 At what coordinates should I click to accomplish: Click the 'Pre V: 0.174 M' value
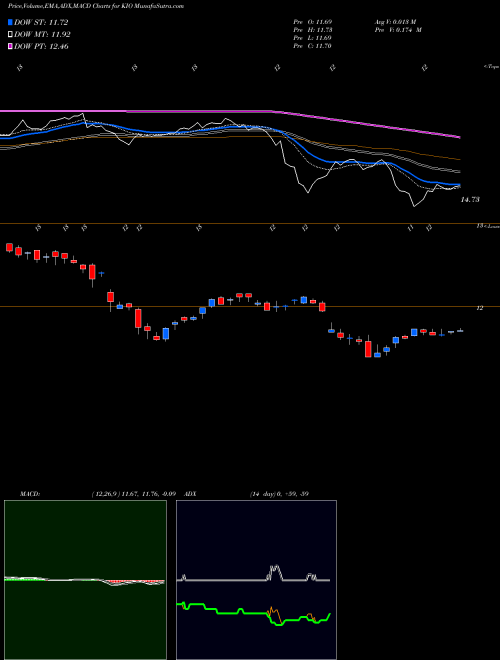pos(397,30)
